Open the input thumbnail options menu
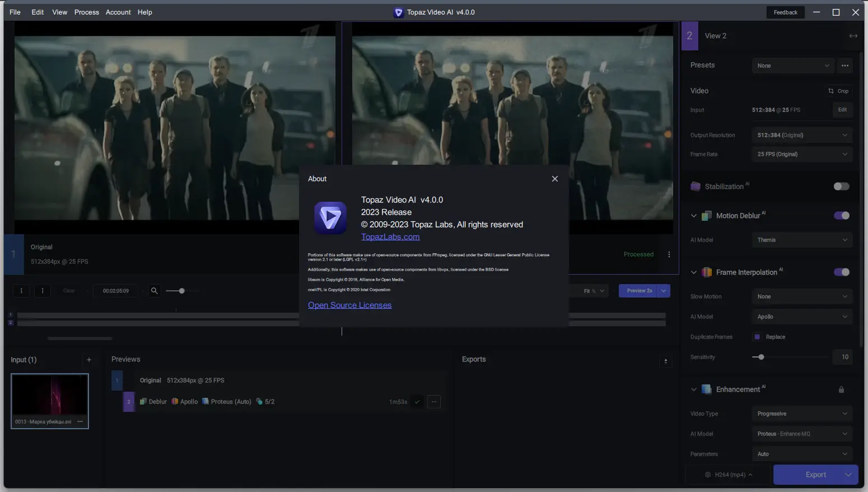This screenshot has height=492, width=868. [80, 421]
